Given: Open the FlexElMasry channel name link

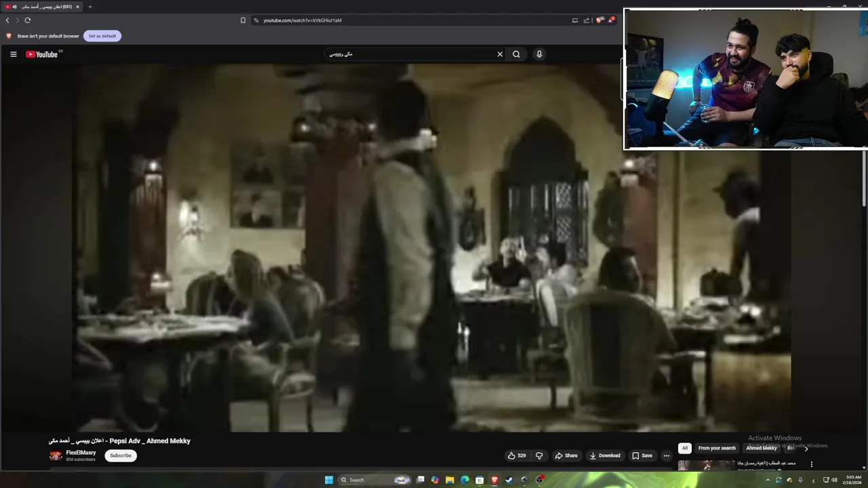Looking at the screenshot, I should [81, 452].
